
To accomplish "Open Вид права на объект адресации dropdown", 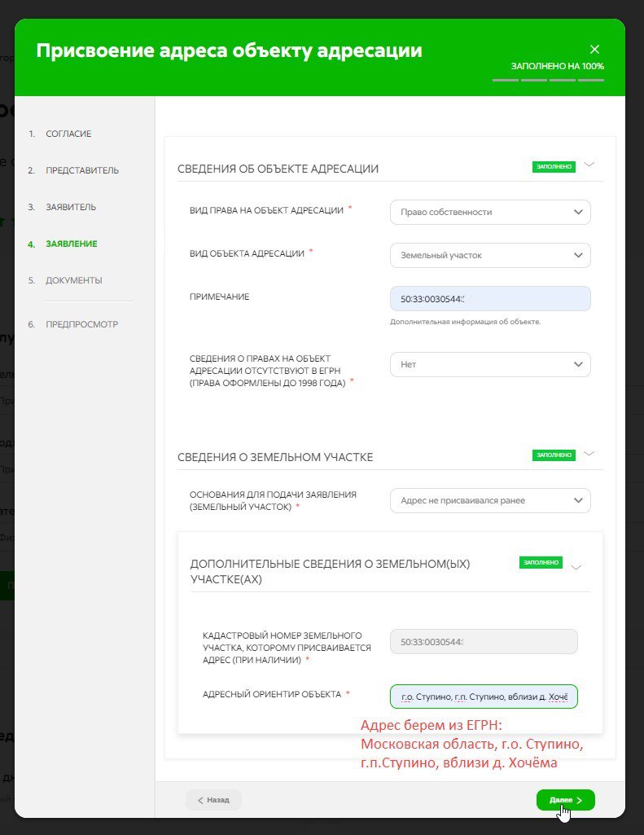I will pyautogui.click(x=490, y=212).
